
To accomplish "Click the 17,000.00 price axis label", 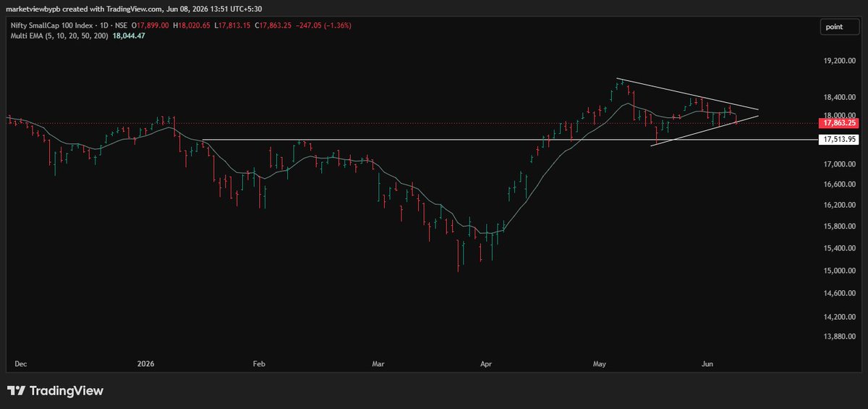I will click(841, 164).
